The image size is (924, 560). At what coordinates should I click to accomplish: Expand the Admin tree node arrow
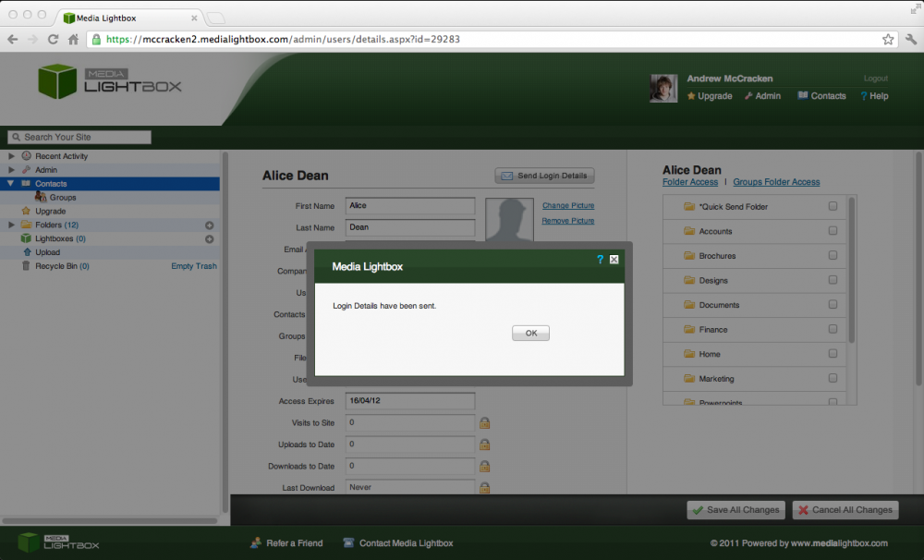click(12, 170)
